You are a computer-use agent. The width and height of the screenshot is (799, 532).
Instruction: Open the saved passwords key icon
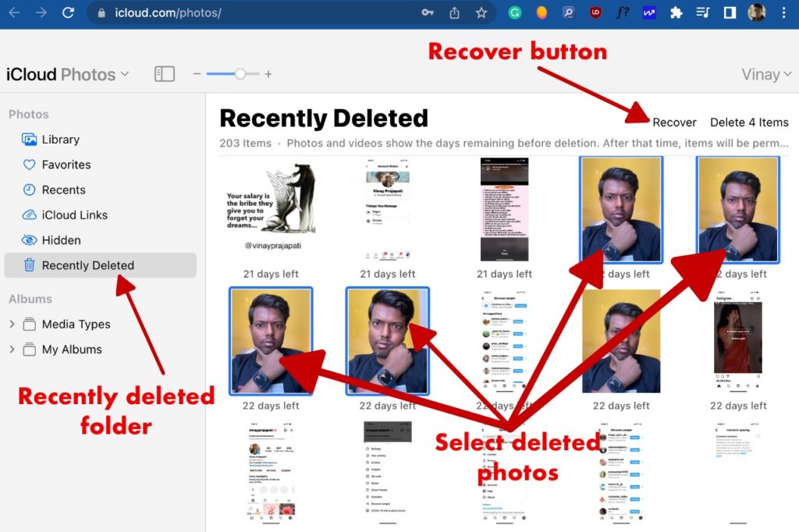coord(428,12)
